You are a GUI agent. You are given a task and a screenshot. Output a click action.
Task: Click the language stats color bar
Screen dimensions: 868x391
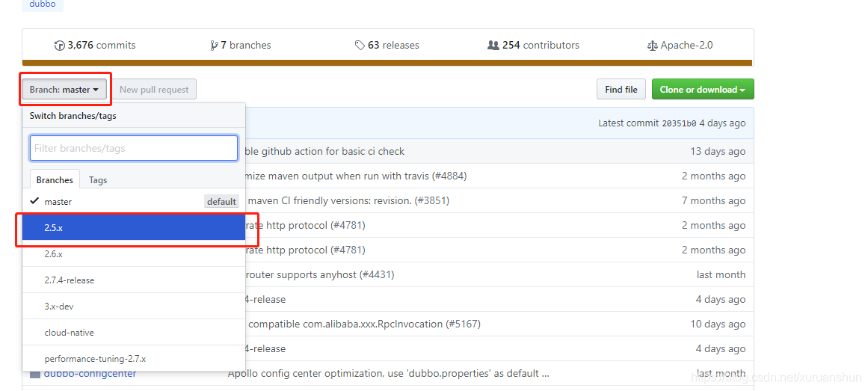point(387,63)
